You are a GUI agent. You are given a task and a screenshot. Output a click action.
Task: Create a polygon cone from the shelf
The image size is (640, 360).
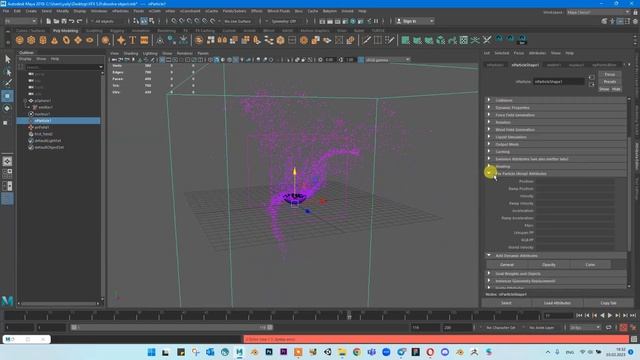click(54, 40)
